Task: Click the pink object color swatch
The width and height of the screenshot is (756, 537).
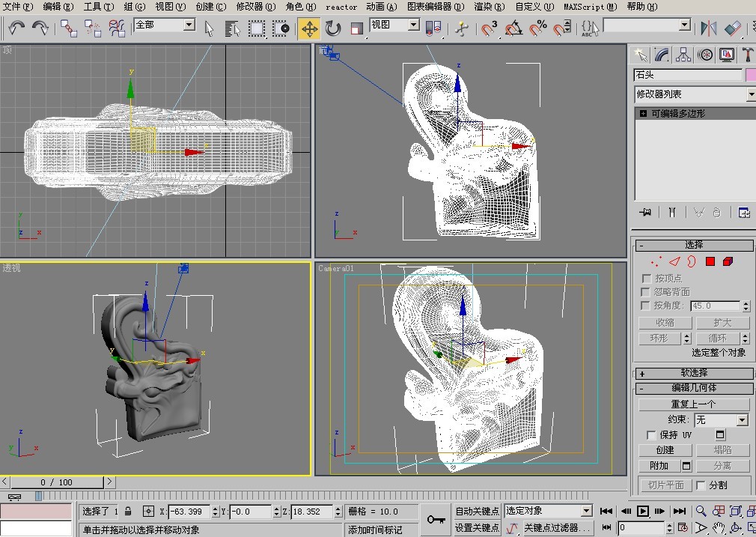Action: (750, 75)
